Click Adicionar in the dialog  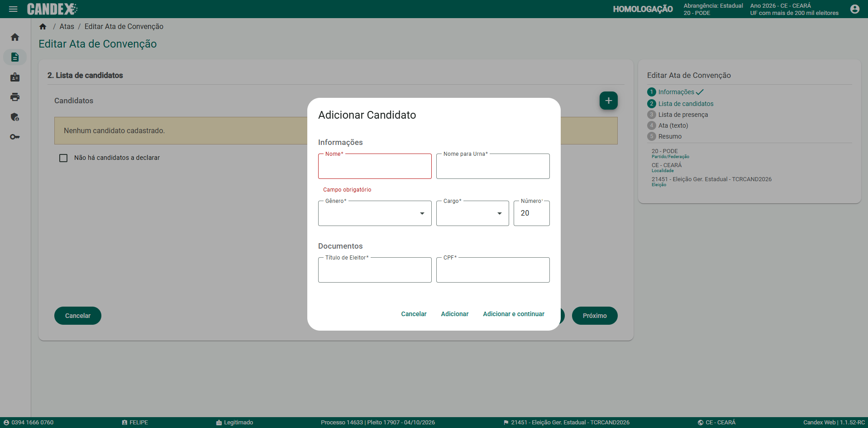tap(455, 314)
